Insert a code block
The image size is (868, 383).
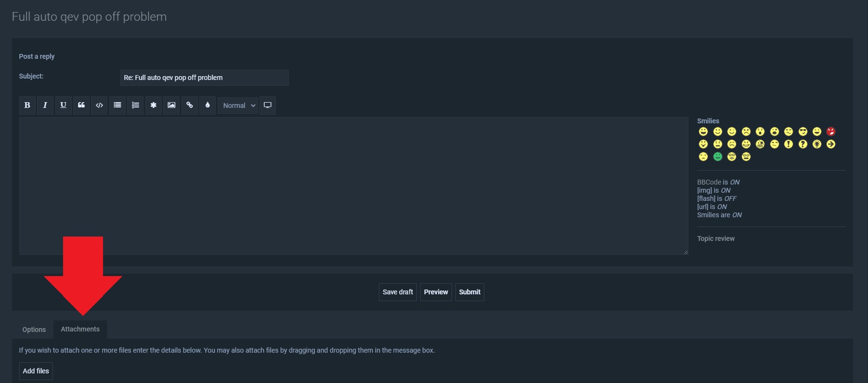pos(99,105)
